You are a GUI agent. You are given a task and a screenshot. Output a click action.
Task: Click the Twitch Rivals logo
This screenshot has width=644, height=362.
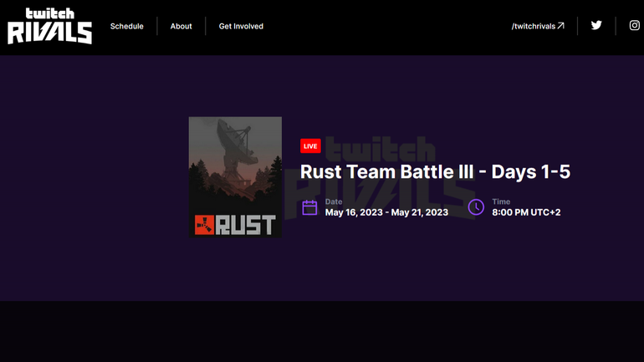pos(49,26)
